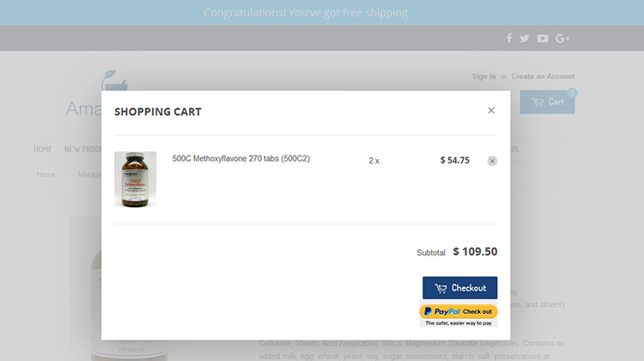This screenshot has width=644, height=361.
Task: Open the Google Plus social icon
Action: pos(562,38)
